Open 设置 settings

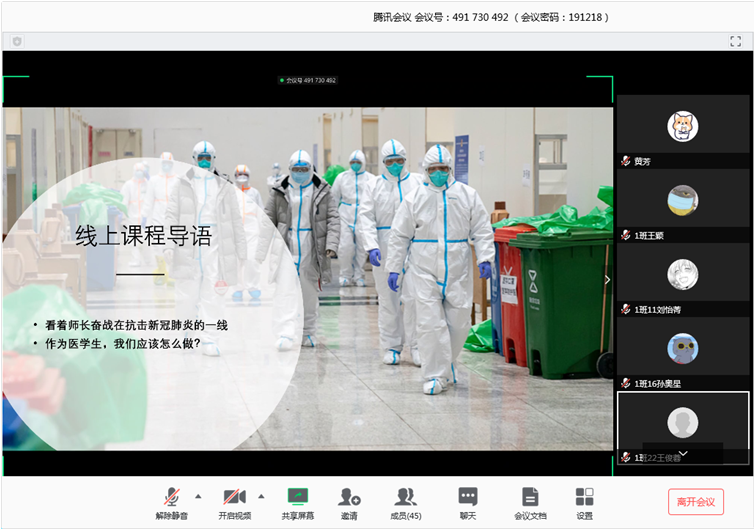click(584, 501)
